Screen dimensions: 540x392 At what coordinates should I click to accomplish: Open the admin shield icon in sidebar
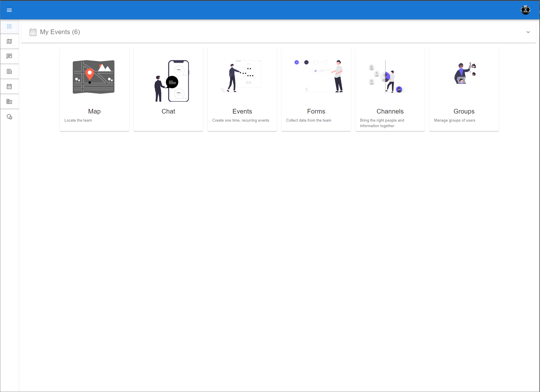[x=9, y=117]
